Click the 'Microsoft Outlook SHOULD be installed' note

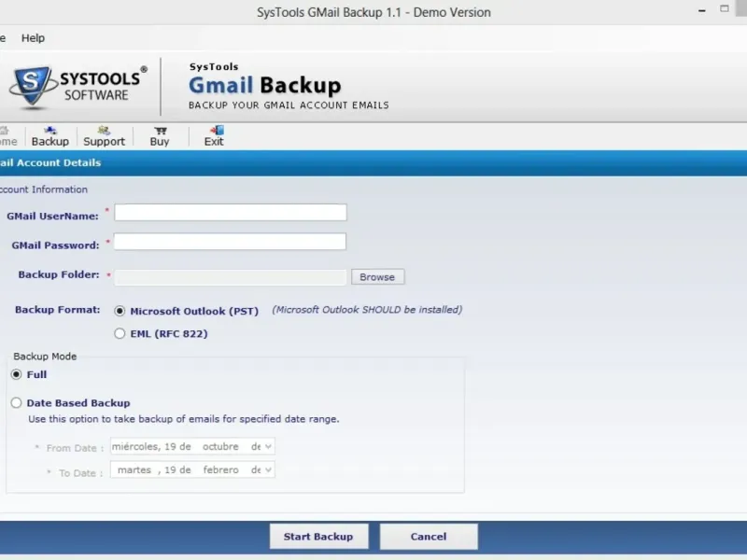[367, 310]
